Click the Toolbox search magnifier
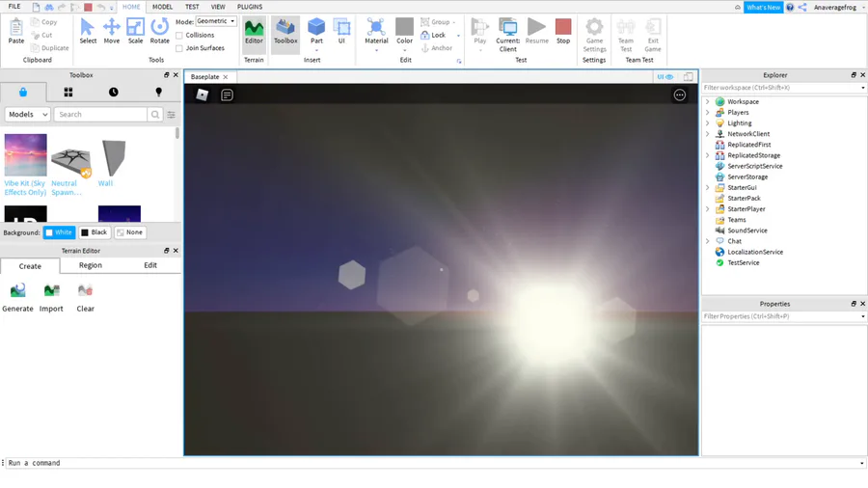 coord(155,115)
